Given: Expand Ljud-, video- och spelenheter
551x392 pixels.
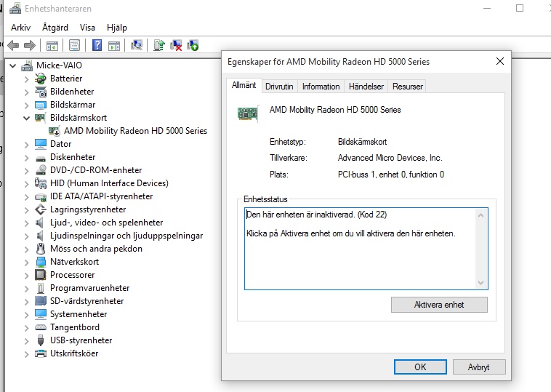Looking at the screenshot, I should click(x=26, y=223).
